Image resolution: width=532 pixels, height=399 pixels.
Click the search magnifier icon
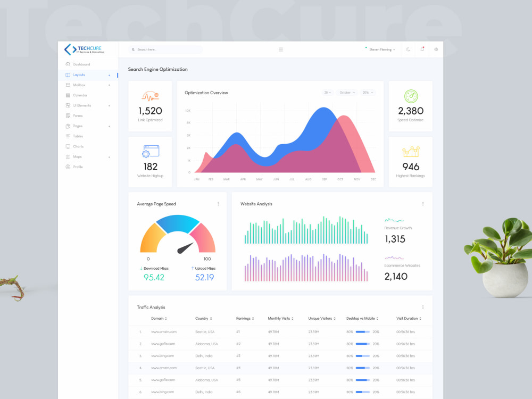click(134, 49)
